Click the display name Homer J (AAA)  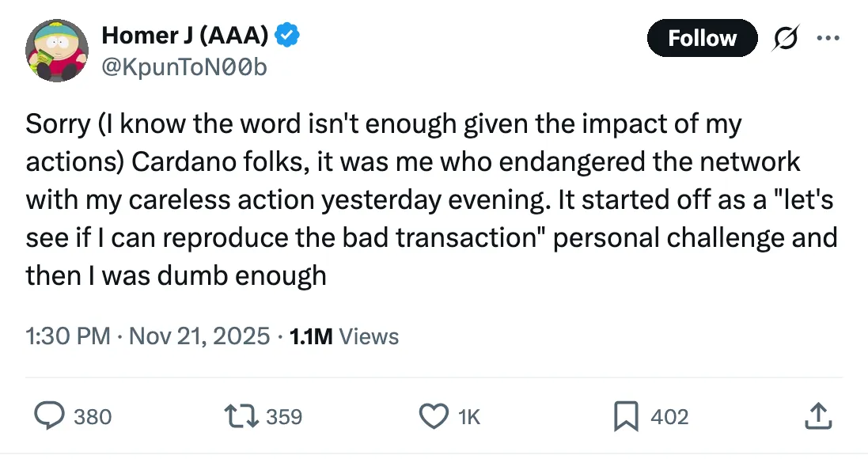186,35
